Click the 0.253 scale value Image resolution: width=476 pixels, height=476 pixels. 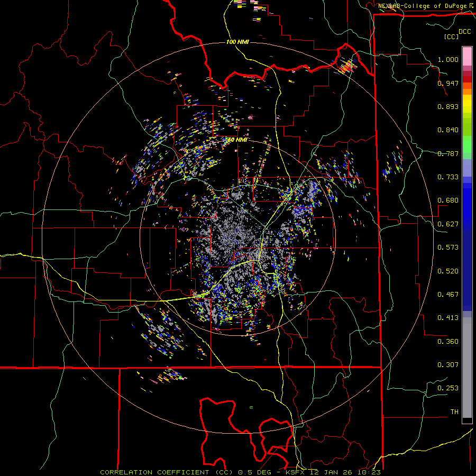[448, 388]
